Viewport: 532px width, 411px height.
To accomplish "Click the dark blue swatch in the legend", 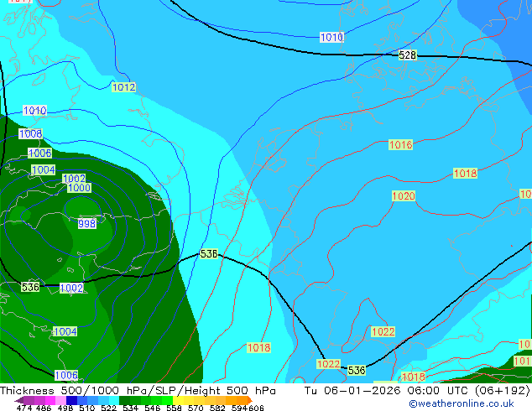I will pyautogui.click(x=71, y=400).
